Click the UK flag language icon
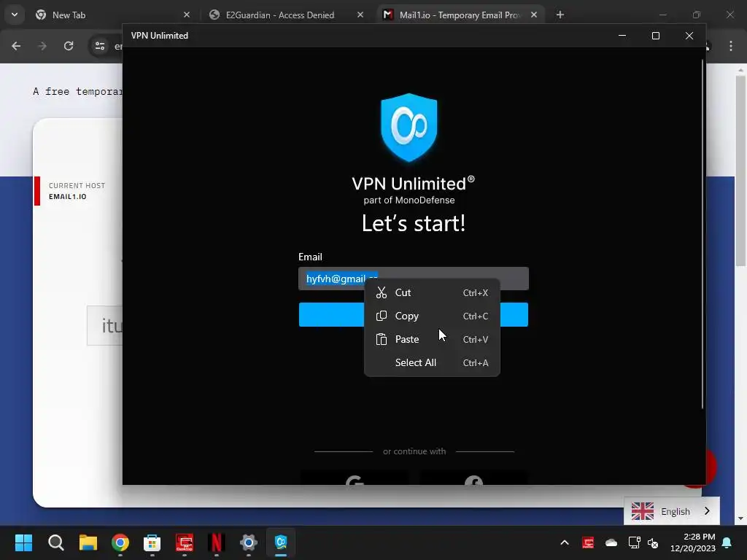 tap(642, 511)
